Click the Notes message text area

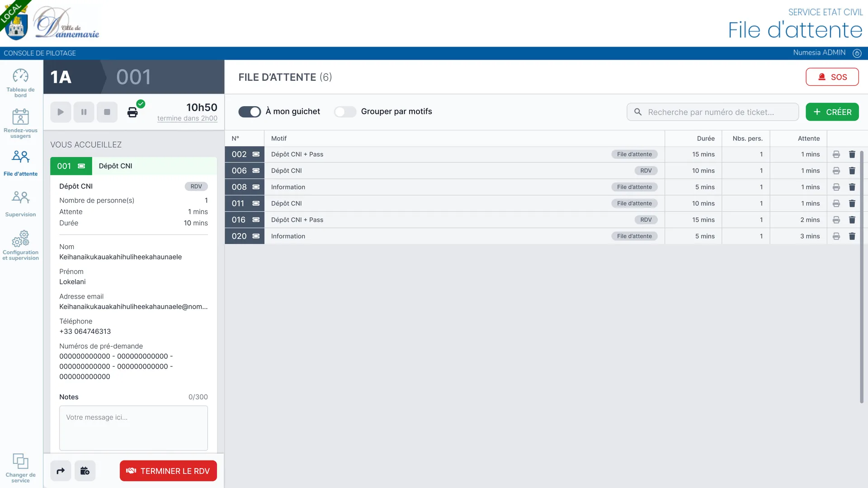pyautogui.click(x=133, y=428)
